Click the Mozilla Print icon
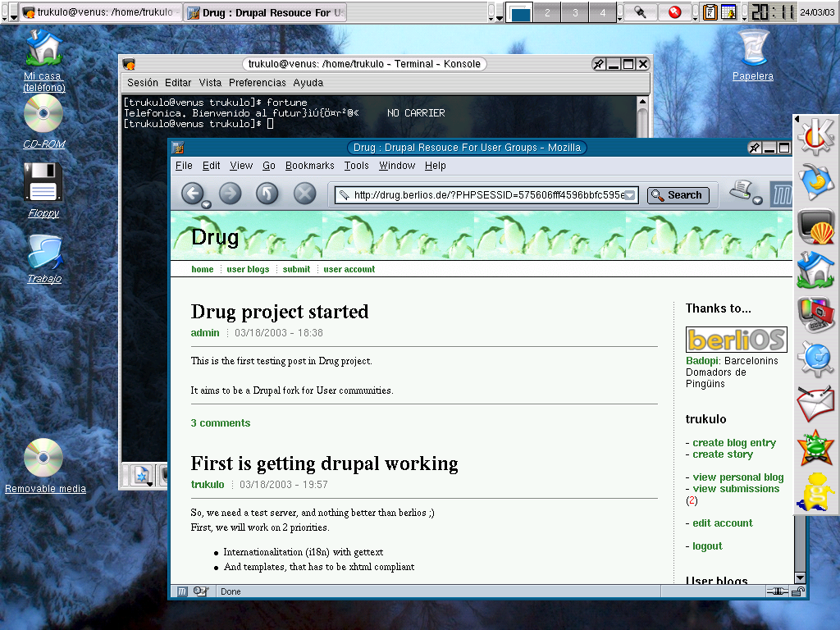840x630 pixels. pyautogui.click(x=742, y=189)
